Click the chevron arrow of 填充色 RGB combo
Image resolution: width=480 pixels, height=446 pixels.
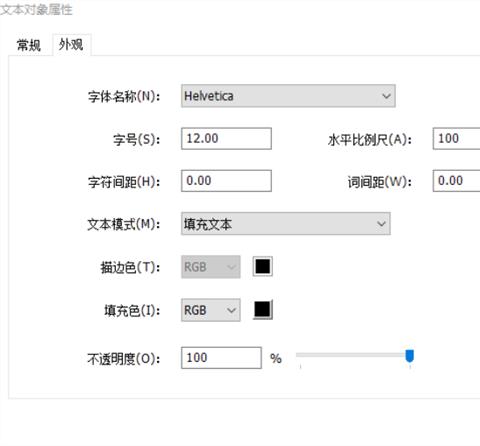tap(231, 310)
